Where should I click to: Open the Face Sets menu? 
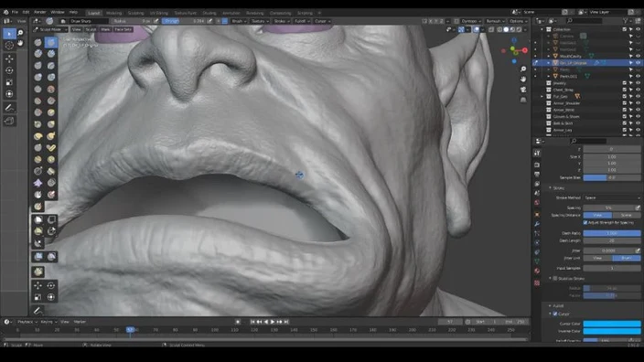[123, 29]
